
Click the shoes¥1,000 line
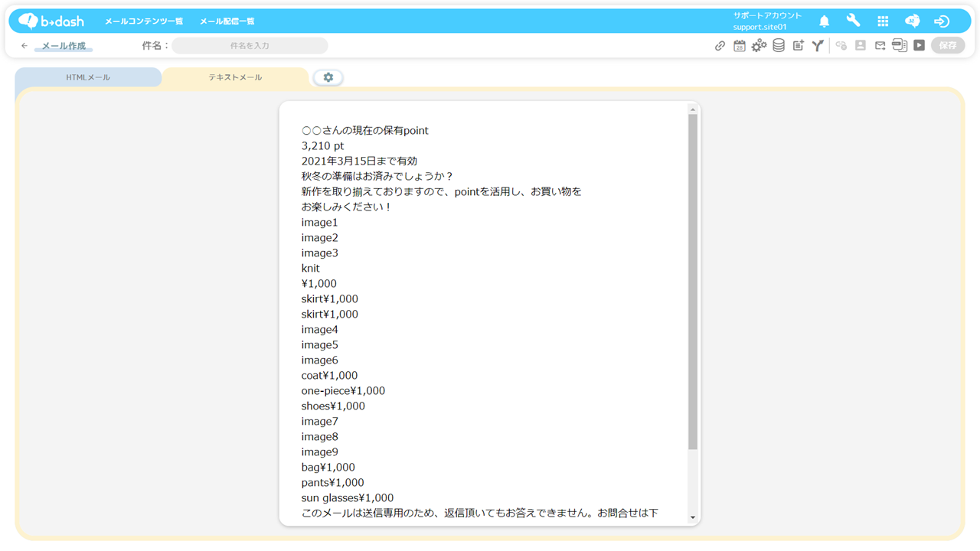coord(333,406)
